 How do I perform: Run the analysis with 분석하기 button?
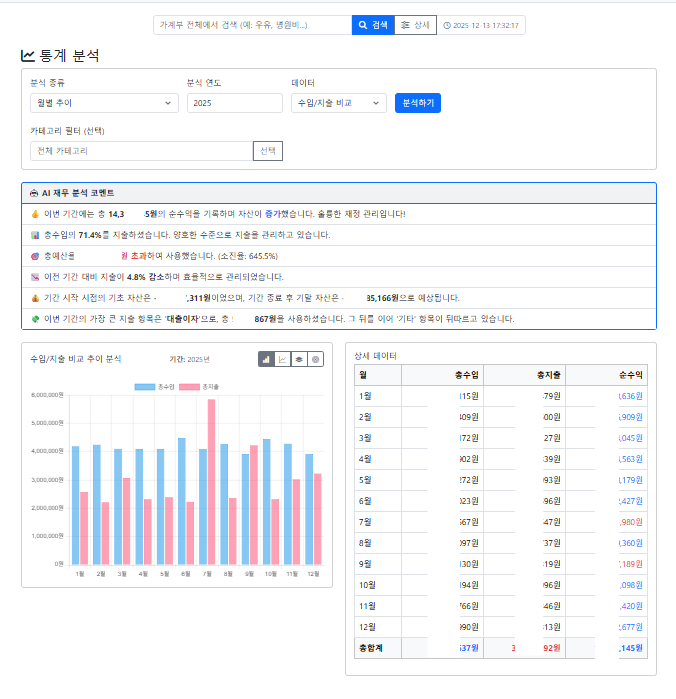(x=418, y=103)
